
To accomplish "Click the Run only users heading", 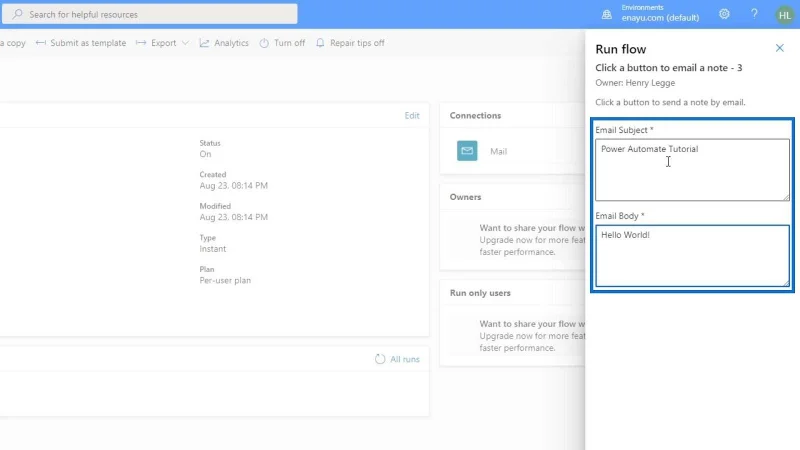I will [480, 293].
